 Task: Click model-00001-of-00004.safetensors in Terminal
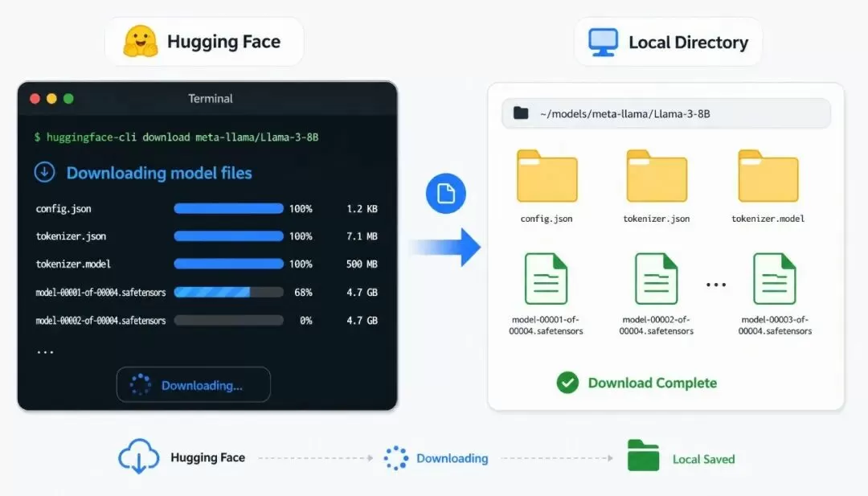(x=100, y=293)
